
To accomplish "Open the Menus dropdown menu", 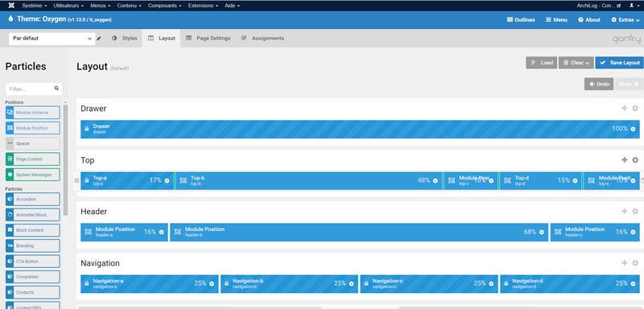I will (100, 6).
